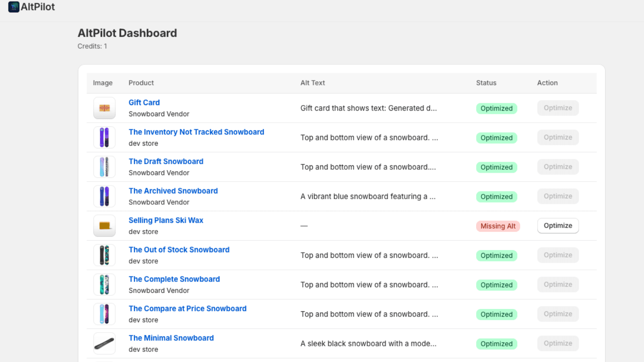This screenshot has width=644, height=362.
Task: Click the Missing Alt status badge
Action: click(x=497, y=226)
